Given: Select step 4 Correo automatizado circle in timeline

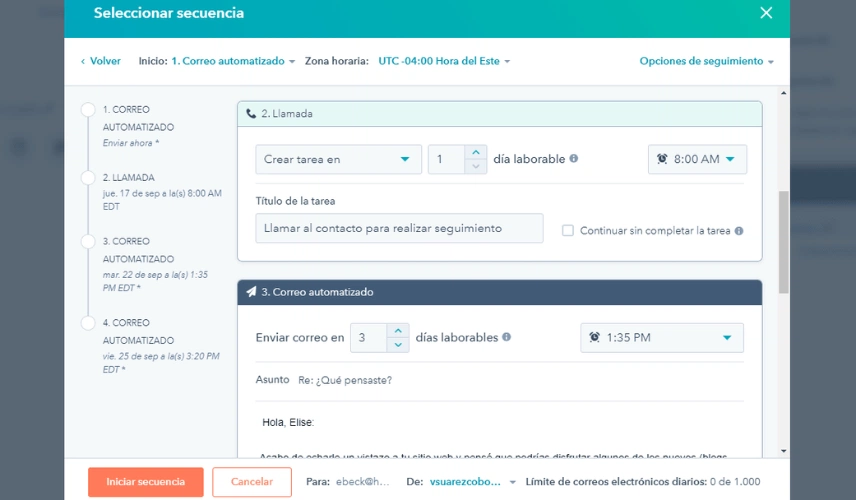Looking at the screenshot, I should (x=88, y=323).
